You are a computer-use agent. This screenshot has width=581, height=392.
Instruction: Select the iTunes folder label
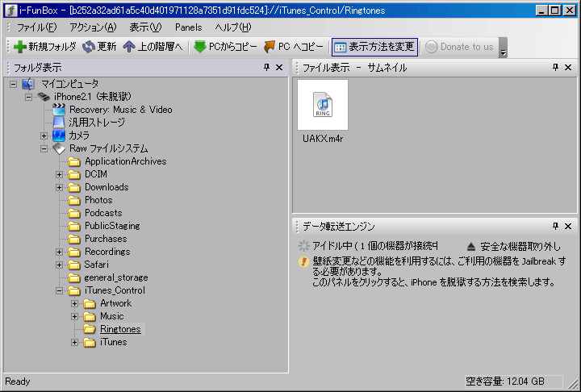pyautogui.click(x=114, y=342)
